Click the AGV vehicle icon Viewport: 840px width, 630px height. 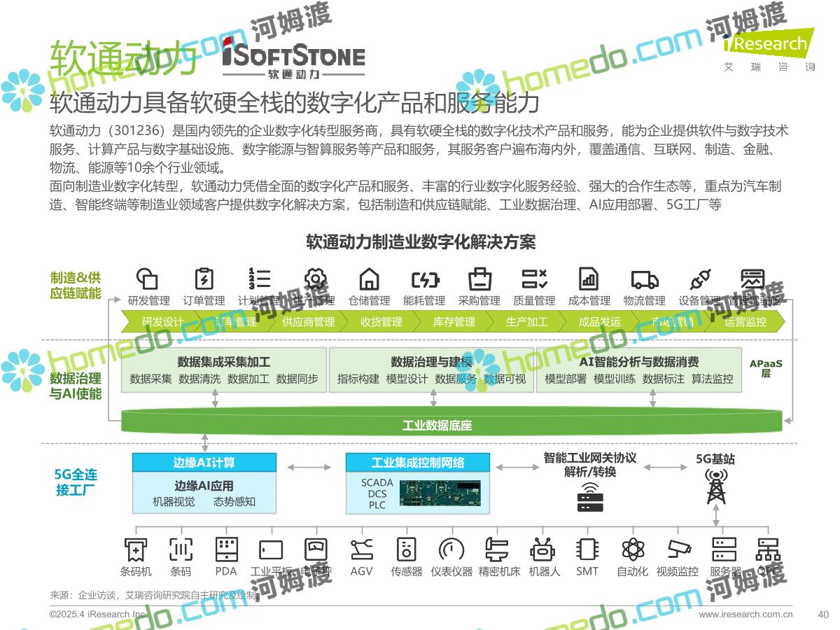click(361, 549)
